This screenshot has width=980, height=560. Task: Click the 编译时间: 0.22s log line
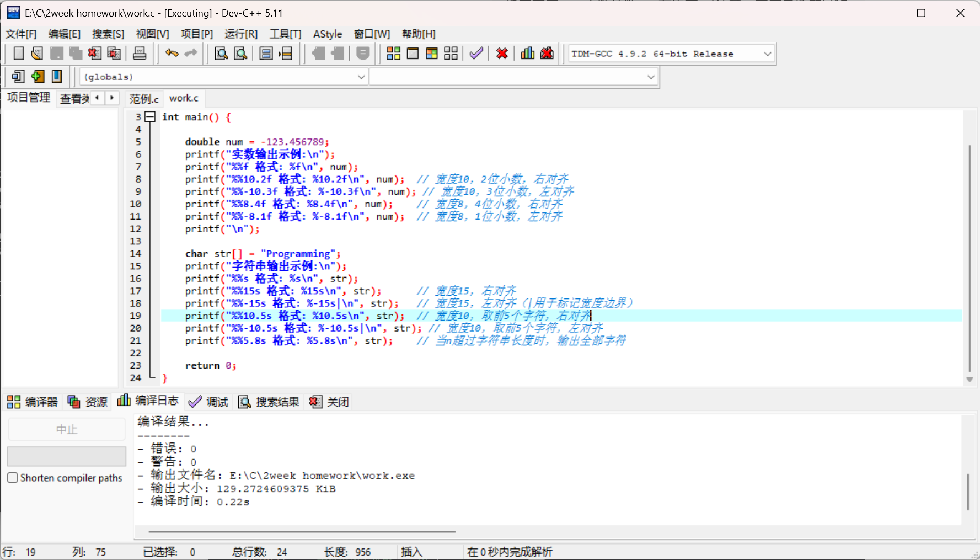(x=194, y=502)
